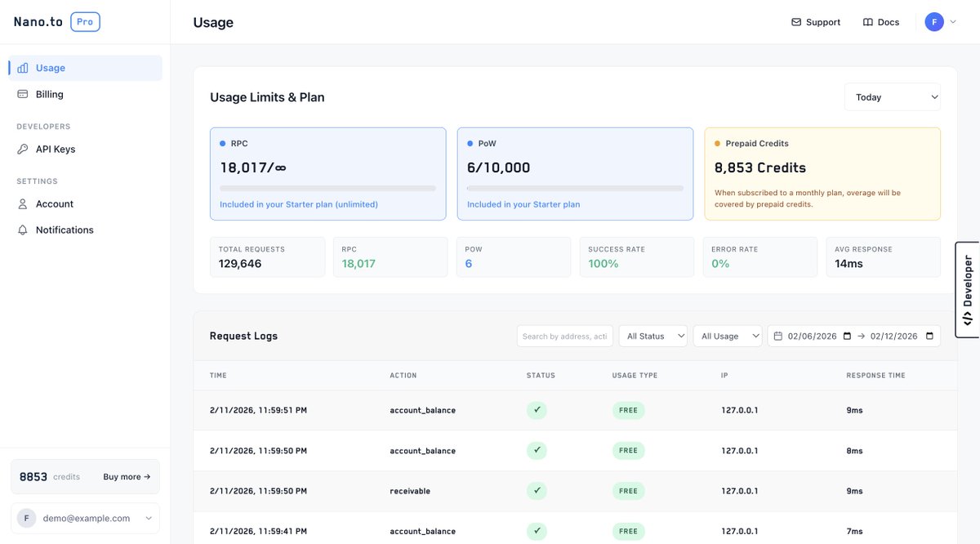Viewport: 980px width, 544px height.
Task: Click the Account person icon
Action: [x=23, y=203]
